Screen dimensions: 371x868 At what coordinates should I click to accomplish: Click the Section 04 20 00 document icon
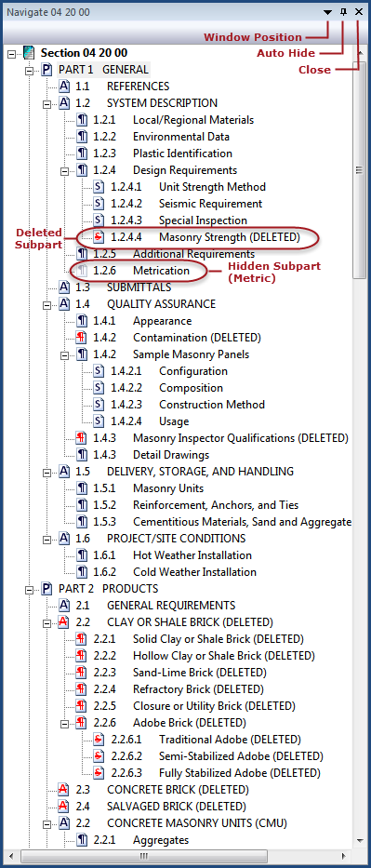point(30,53)
